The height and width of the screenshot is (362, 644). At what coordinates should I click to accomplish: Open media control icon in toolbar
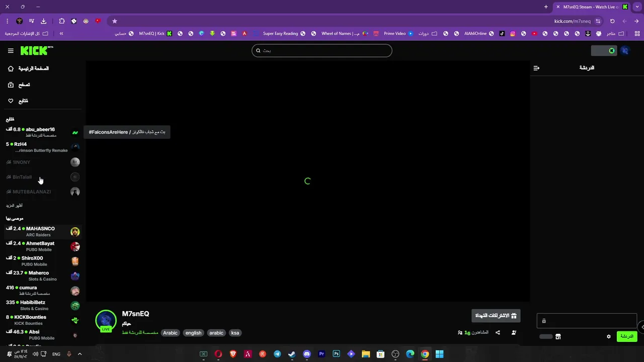(31, 21)
